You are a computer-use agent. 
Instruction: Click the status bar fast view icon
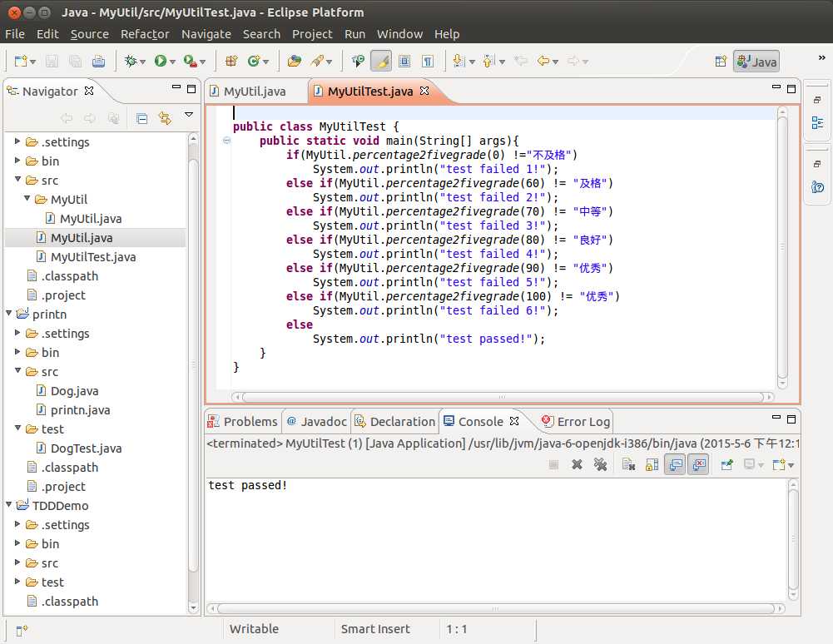pos(22,630)
